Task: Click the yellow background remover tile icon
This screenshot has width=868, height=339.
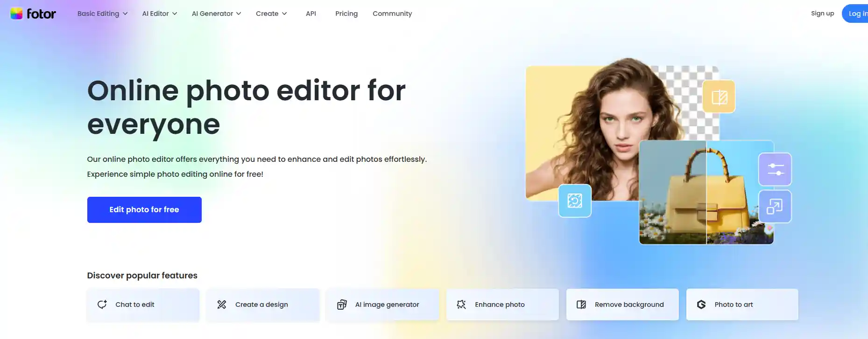Action: coord(719,97)
